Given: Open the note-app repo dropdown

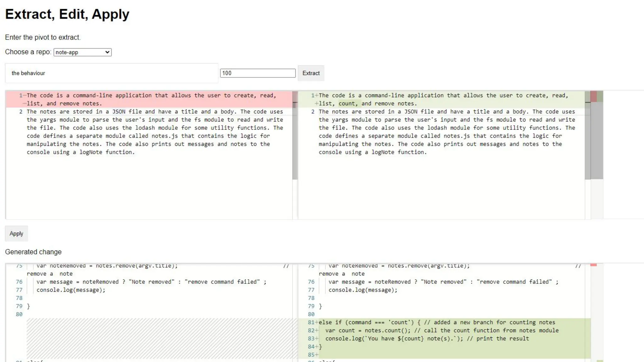Looking at the screenshot, I should (82, 52).
